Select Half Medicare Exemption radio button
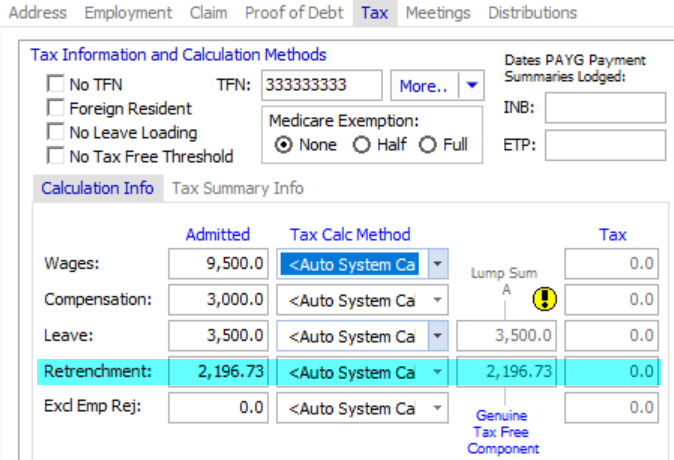Viewport: 674px width, 460px height. pyautogui.click(x=360, y=145)
